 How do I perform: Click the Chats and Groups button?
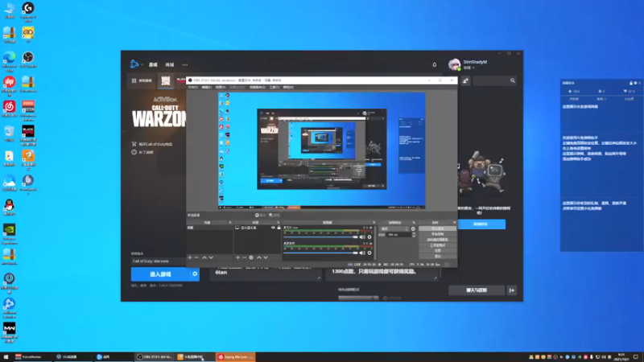pos(477,290)
